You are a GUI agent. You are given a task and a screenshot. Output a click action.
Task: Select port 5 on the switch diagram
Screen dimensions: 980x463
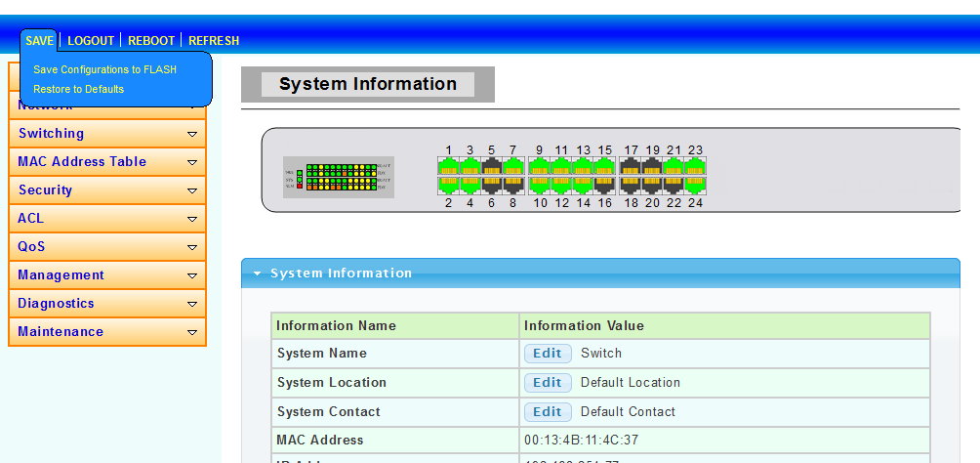(492, 167)
